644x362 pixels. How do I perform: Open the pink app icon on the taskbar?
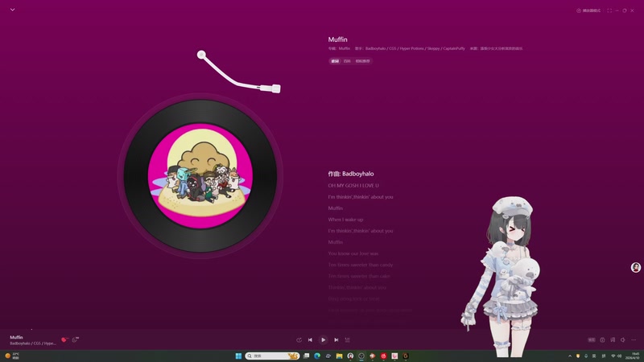394,356
